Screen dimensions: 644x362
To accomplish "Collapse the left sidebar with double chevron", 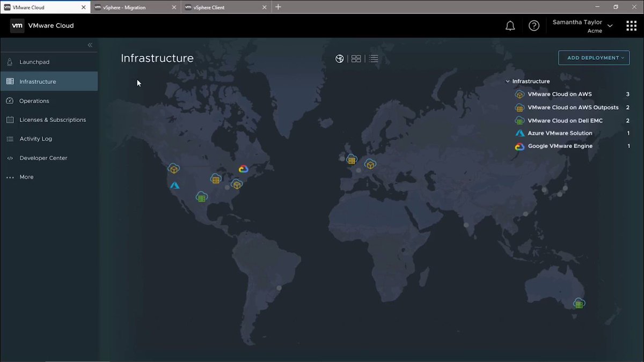I will 90,45.
